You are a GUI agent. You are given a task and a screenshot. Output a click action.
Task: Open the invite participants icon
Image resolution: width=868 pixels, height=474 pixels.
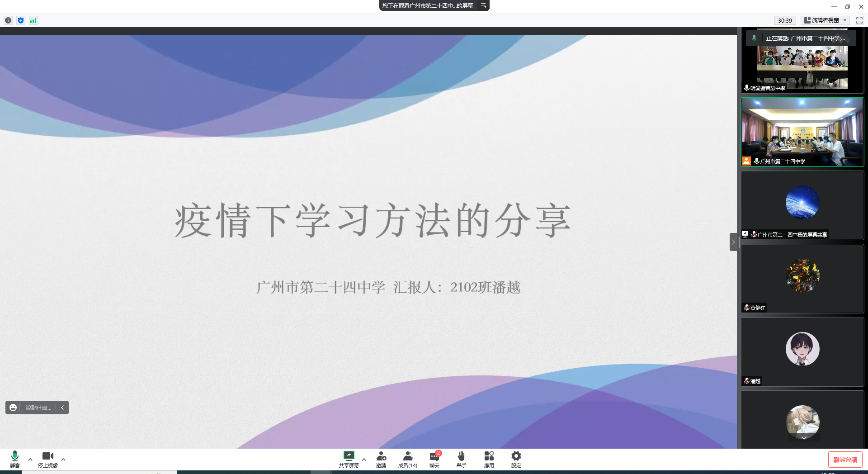(381, 459)
